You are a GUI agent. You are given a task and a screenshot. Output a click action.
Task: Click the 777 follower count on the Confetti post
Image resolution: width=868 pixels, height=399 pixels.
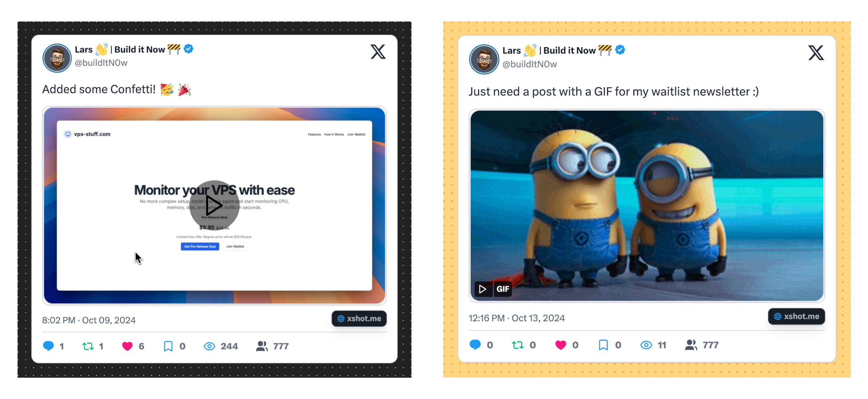pyautogui.click(x=281, y=346)
